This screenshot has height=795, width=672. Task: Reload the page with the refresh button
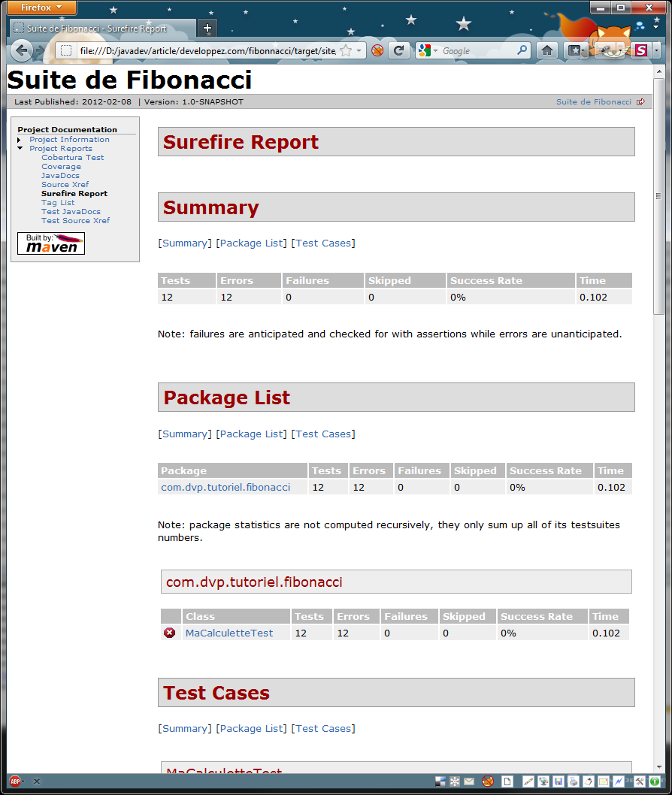coord(399,50)
